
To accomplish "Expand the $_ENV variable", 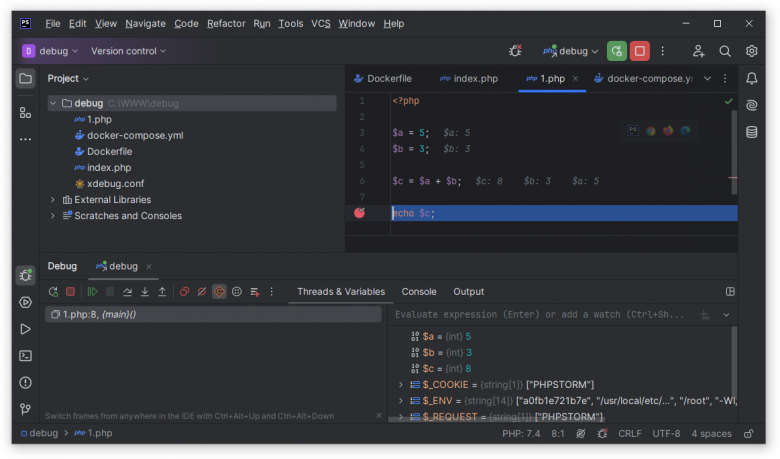I will click(x=401, y=400).
